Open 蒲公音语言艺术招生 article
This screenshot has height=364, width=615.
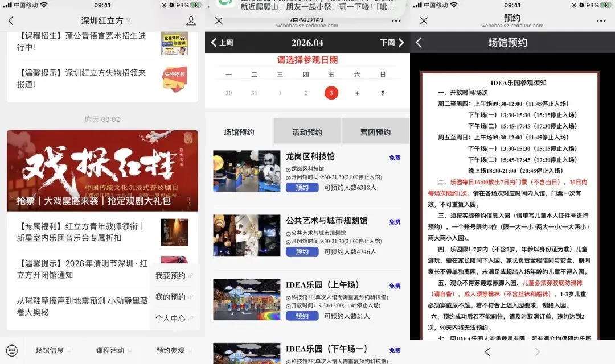(102, 42)
